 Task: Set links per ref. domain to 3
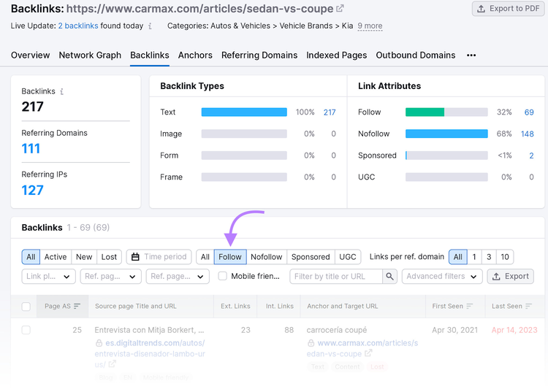click(x=489, y=257)
